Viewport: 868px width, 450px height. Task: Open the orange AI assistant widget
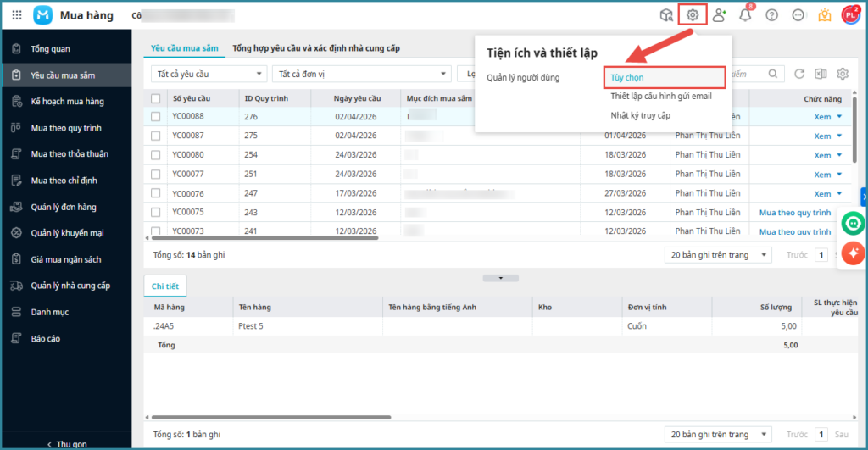853,253
